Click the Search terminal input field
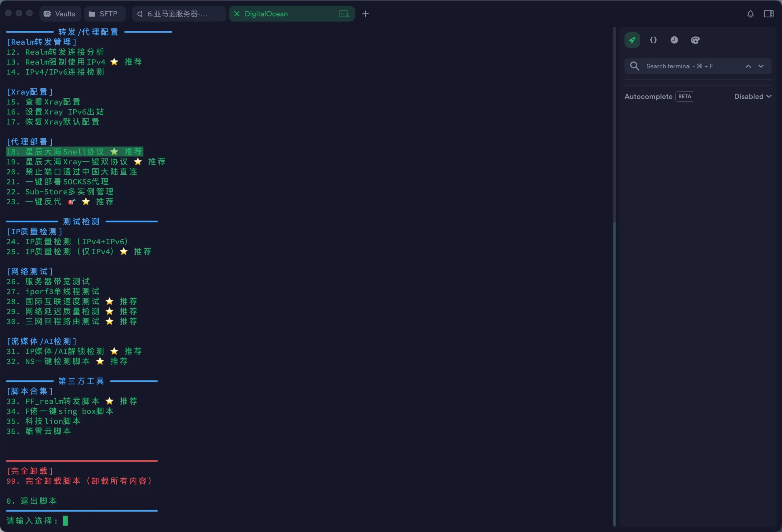Image resolution: width=782 pixels, height=532 pixels. [x=686, y=66]
